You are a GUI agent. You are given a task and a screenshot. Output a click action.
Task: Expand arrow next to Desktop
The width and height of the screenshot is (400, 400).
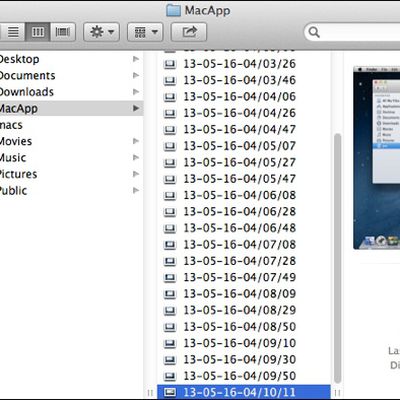tap(136, 59)
